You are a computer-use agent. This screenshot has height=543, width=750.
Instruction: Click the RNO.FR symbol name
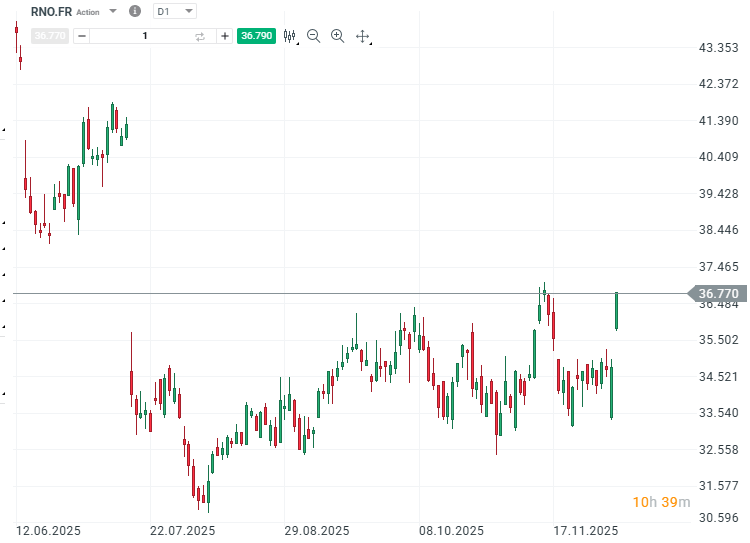51,11
